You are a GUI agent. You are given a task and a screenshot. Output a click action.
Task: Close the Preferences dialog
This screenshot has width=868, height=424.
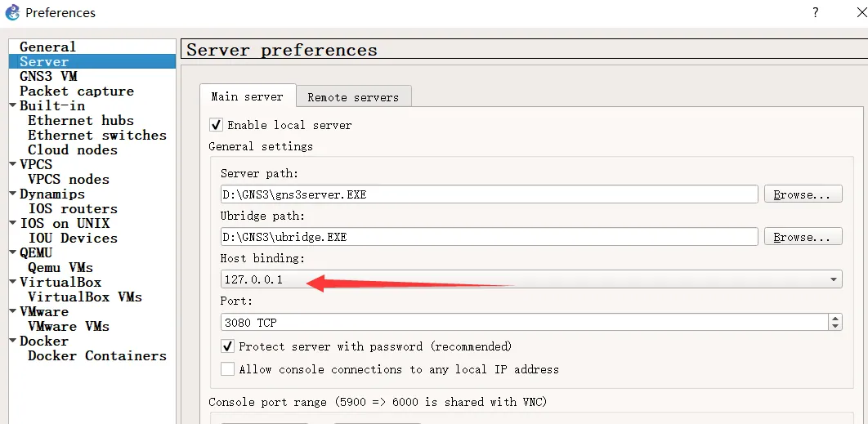[861, 12]
